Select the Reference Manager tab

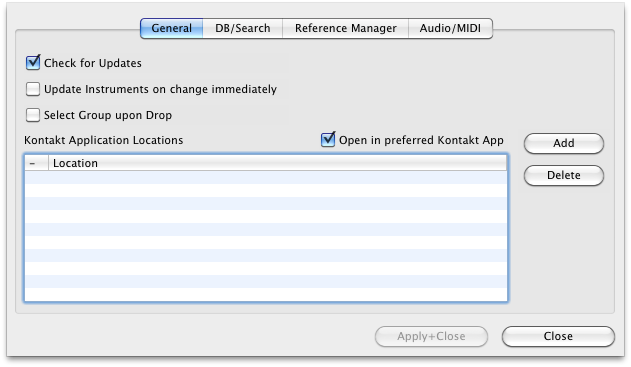click(346, 28)
